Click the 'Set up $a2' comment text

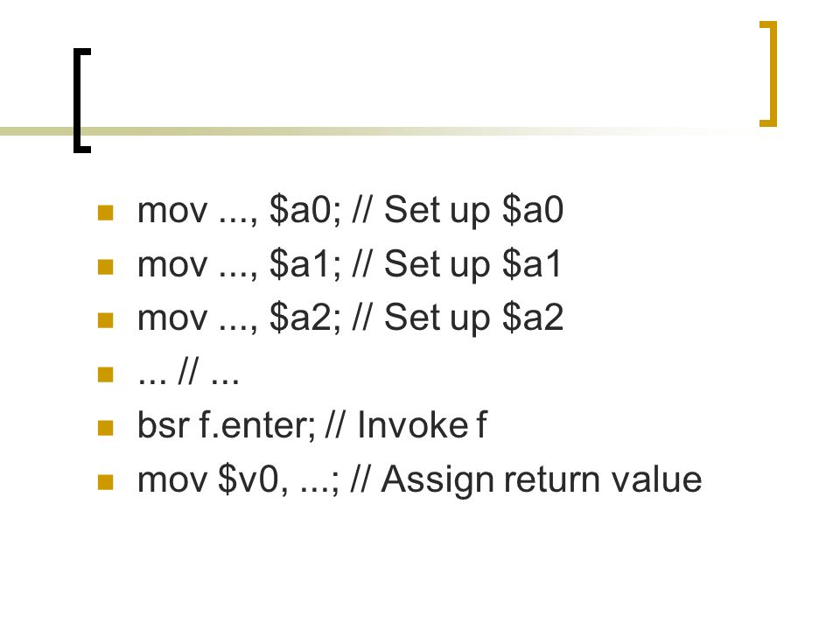coord(473,318)
